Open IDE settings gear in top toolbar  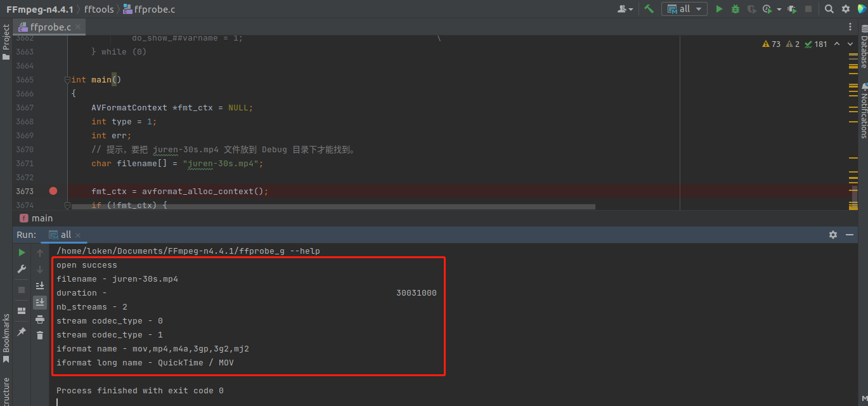coord(846,9)
